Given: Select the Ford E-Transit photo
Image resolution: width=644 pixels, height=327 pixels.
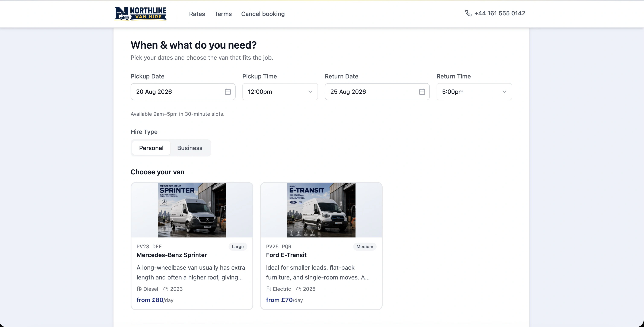Looking at the screenshot, I should [x=321, y=210].
